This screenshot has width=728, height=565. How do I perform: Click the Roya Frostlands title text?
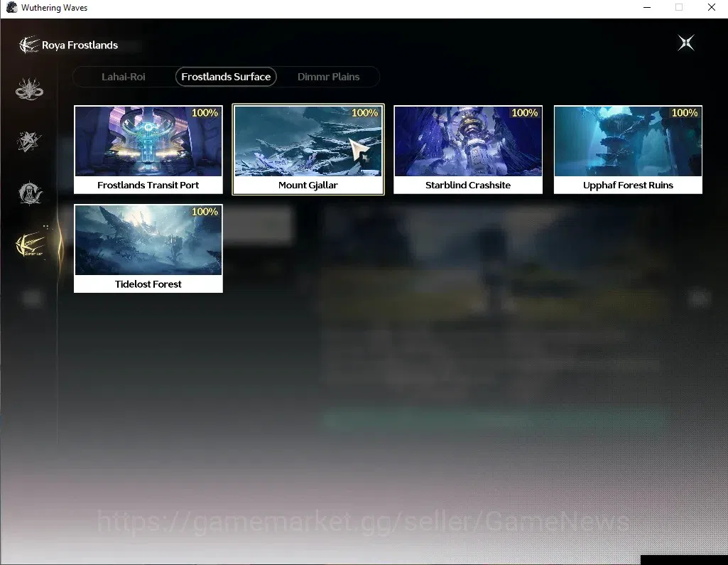pyautogui.click(x=80, y=45)
